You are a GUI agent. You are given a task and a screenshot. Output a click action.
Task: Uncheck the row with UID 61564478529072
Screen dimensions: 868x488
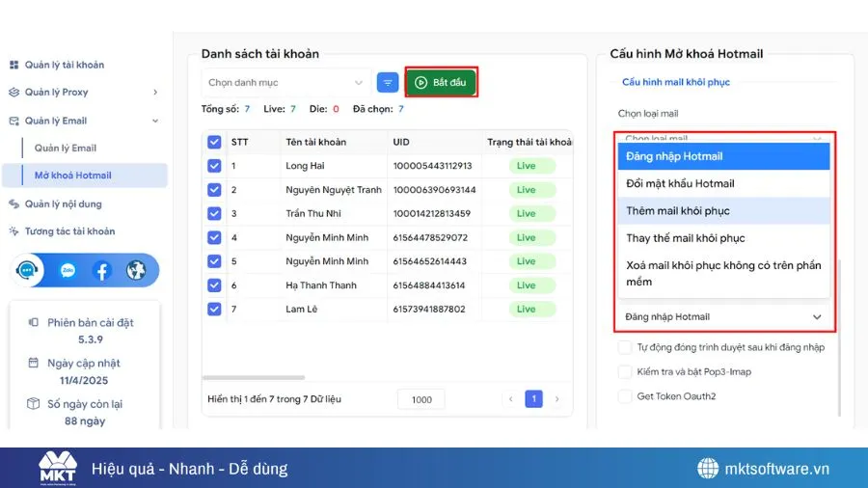point(214,237)
